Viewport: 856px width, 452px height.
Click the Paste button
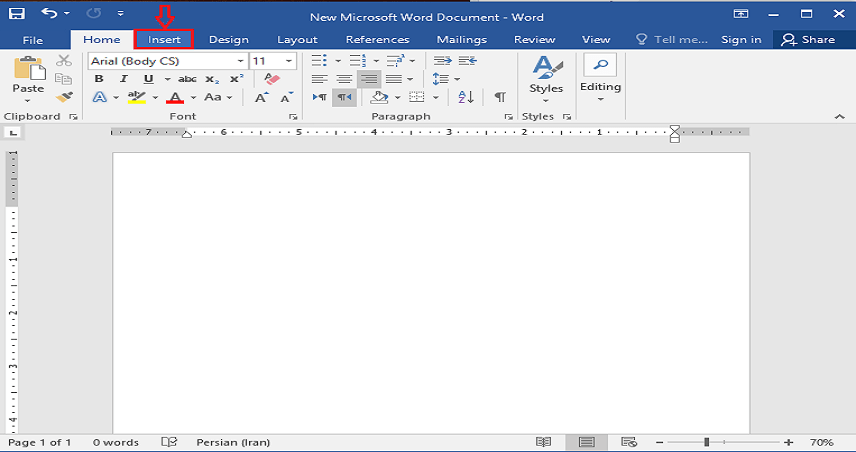pos(28,75)
